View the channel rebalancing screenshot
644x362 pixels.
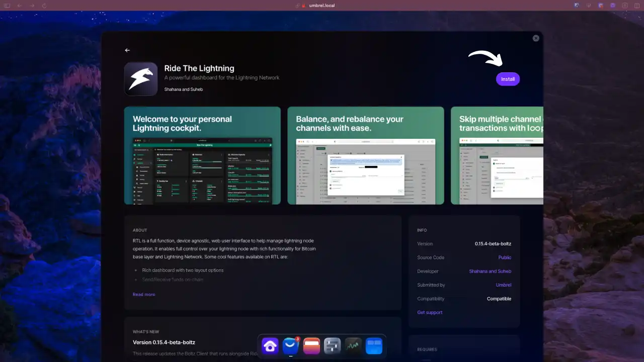coord(366,155)
